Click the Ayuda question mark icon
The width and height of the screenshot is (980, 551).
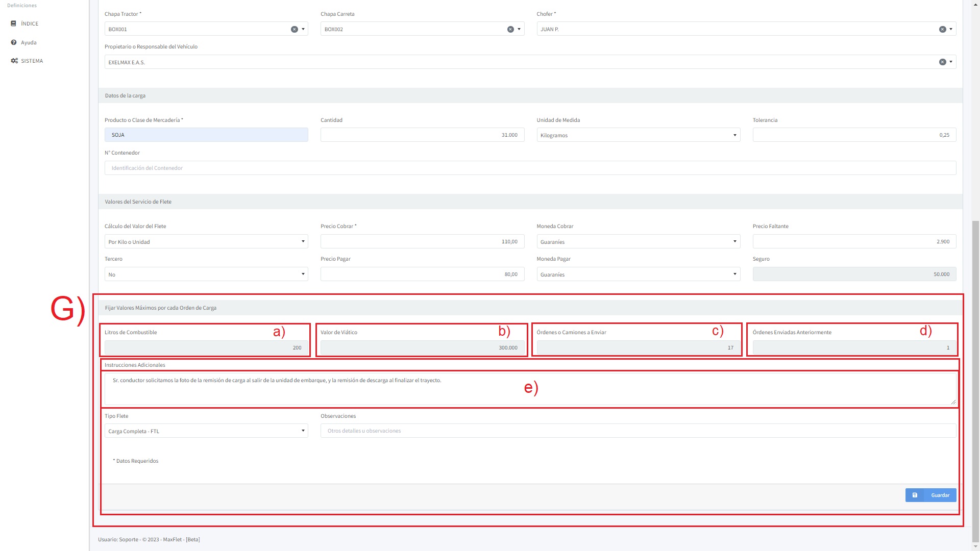[x=14, y=42]
